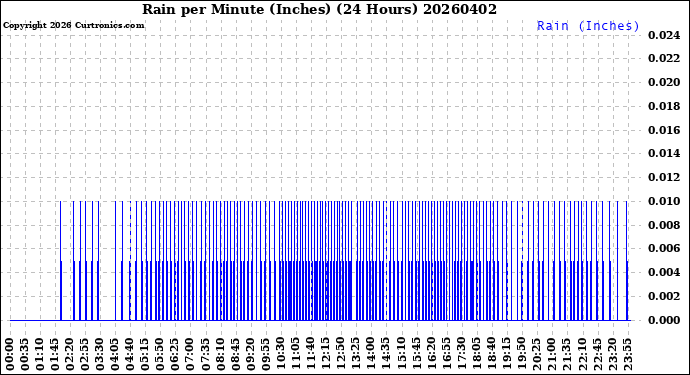Click the 01:10 time axis label
The image size is (690, 375).
[x=40, y=354]
